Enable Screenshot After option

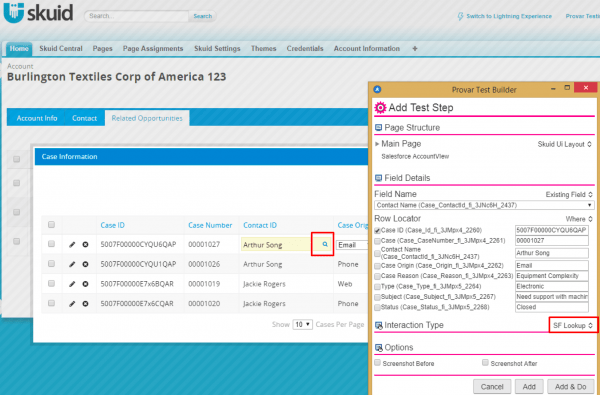coord(486,362)
